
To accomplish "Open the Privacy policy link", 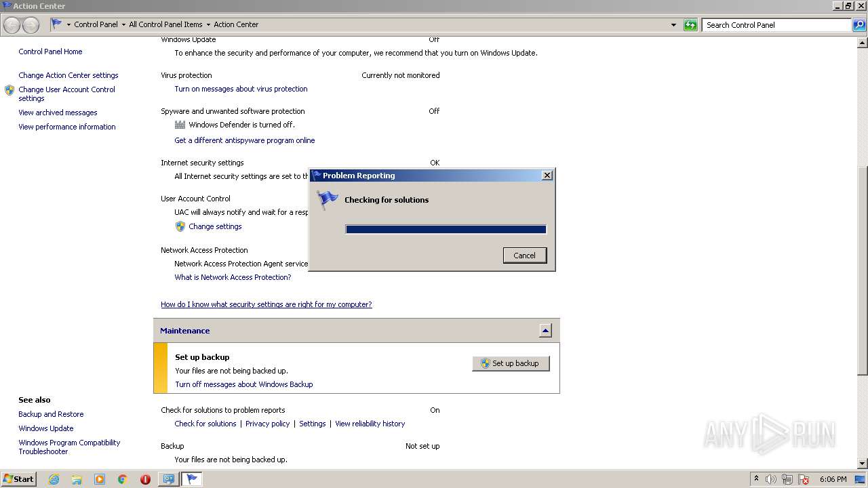I will [267, 424].
